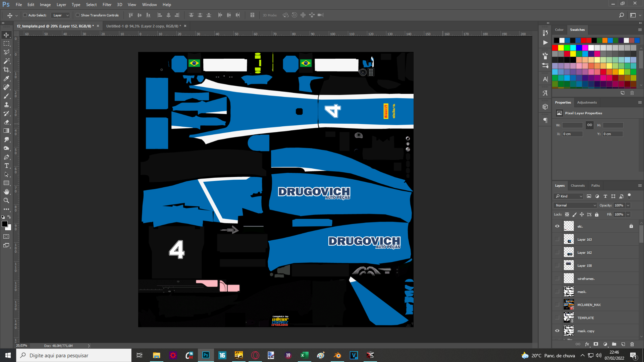Open the Layers panel options menu
Screen dimensions: 644x362
pyautogui.click(x=640, y=185)
